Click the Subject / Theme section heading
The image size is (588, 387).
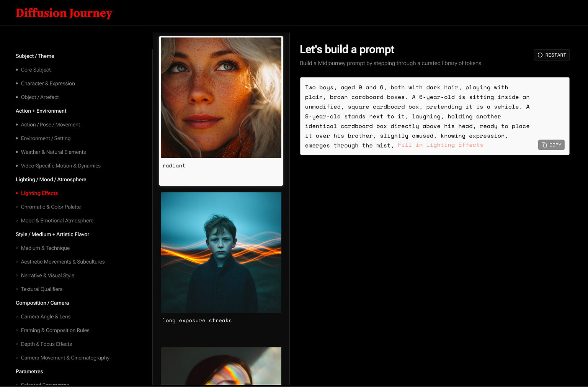(35, 56)
